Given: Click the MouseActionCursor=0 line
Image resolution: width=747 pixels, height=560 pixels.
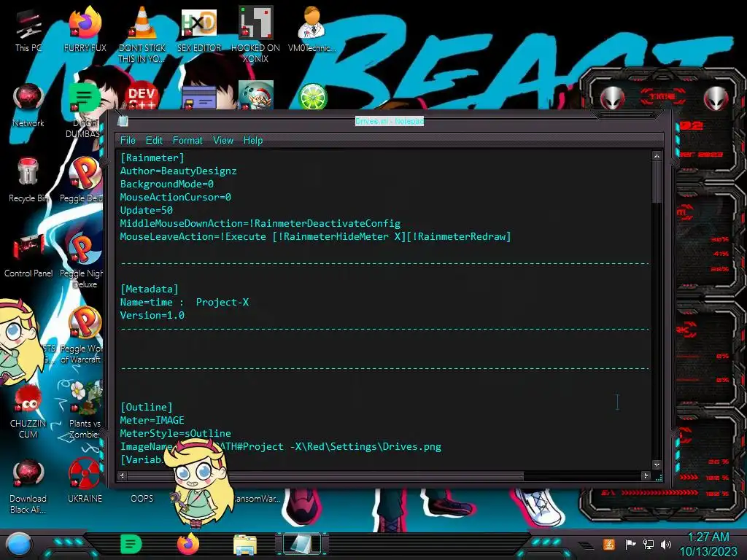Looking at the screenshot, I should pos(175,197).
